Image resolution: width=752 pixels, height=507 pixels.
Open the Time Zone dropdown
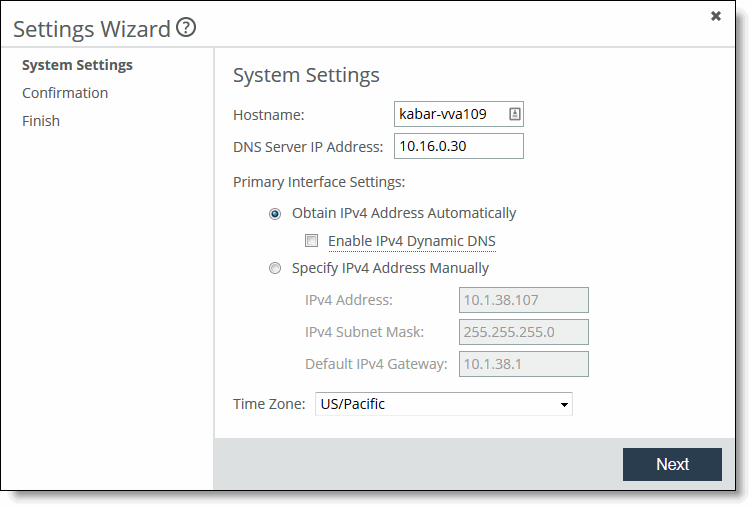point(444,404)
